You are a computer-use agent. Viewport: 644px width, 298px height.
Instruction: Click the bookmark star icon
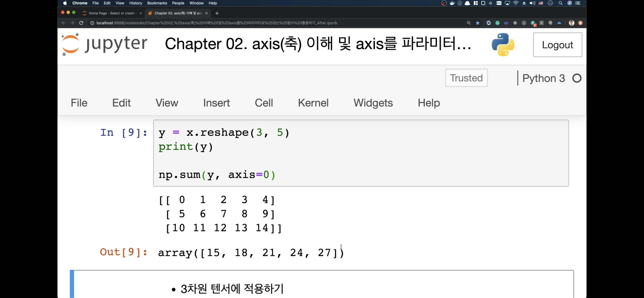[478, 23]
